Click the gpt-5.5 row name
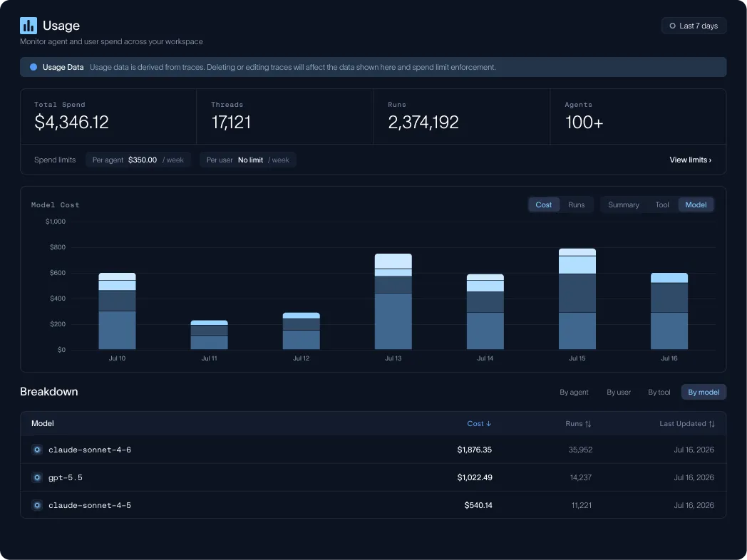Screen dimensions: 747x560 (x=66, y=477)
